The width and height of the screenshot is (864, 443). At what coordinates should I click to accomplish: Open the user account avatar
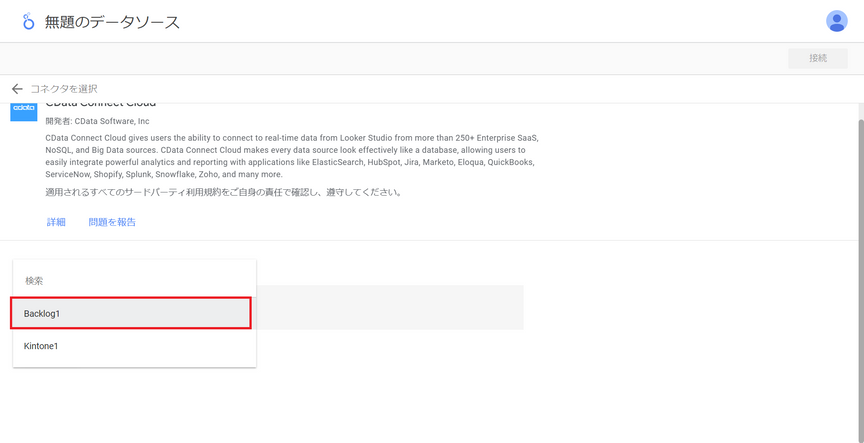pyautogui.click(x=836, y=21)
